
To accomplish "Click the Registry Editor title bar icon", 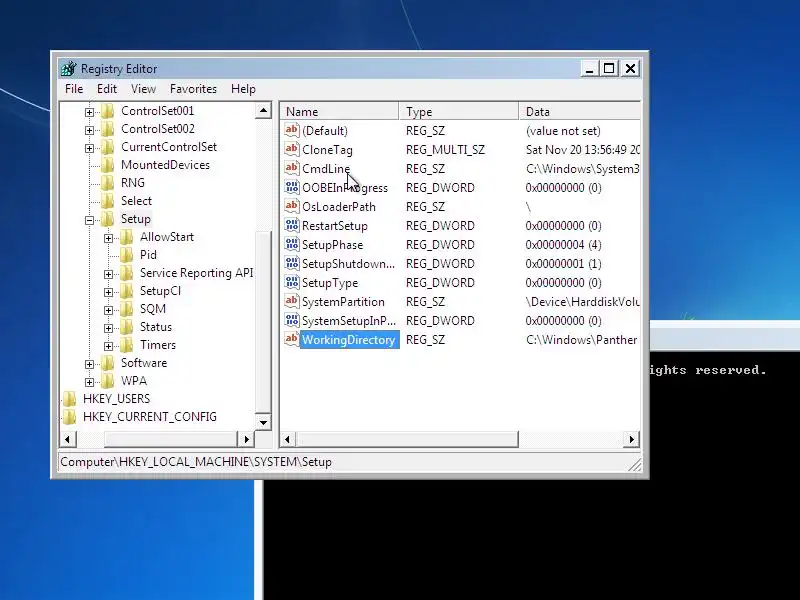I will 69,68.
